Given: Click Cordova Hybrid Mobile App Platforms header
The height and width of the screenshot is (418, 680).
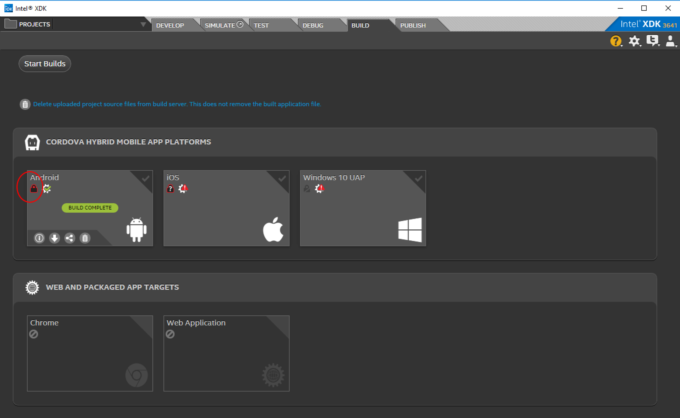Looking at the screenshot, I should [128, 142].
